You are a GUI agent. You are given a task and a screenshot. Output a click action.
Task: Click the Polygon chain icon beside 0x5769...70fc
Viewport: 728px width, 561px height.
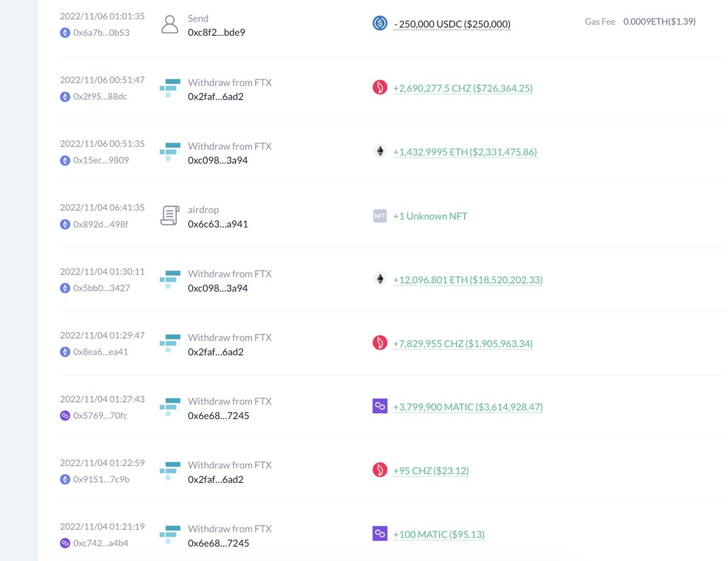point(65,415)
